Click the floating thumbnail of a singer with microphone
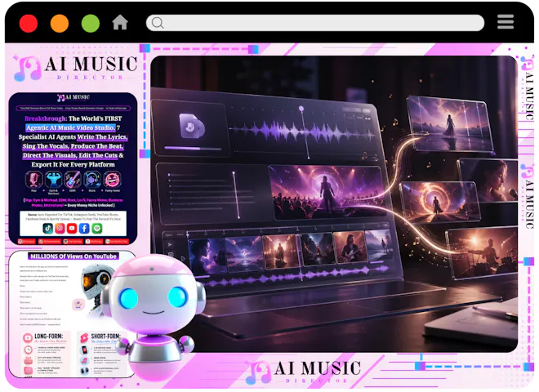Screen dimensions: 539x392 point(489,180)
